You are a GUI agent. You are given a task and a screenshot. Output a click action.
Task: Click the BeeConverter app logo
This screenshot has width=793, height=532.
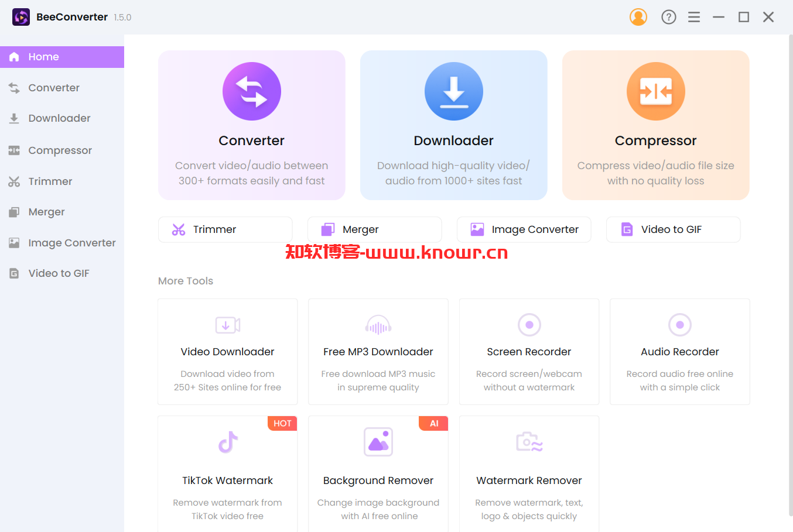point(21,17)
